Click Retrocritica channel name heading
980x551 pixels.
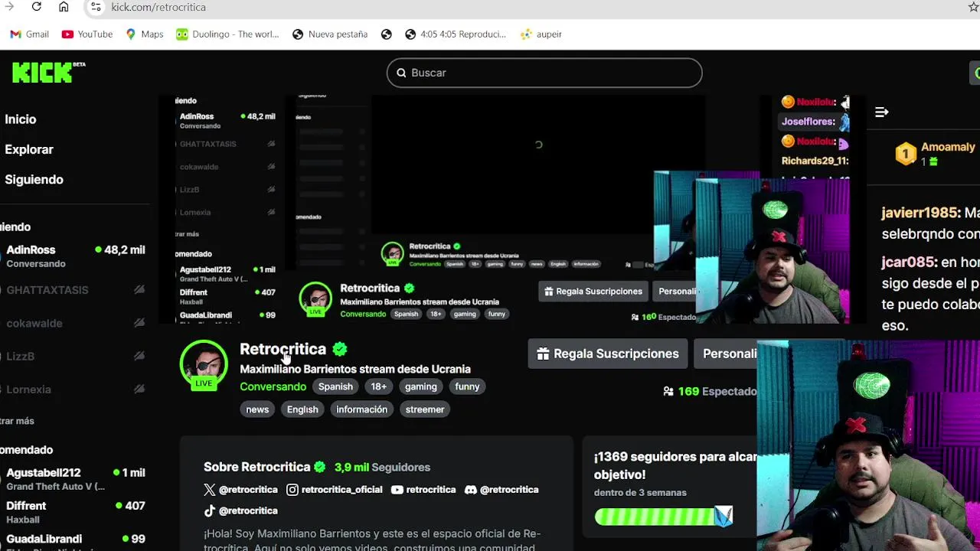click(283, 349)
